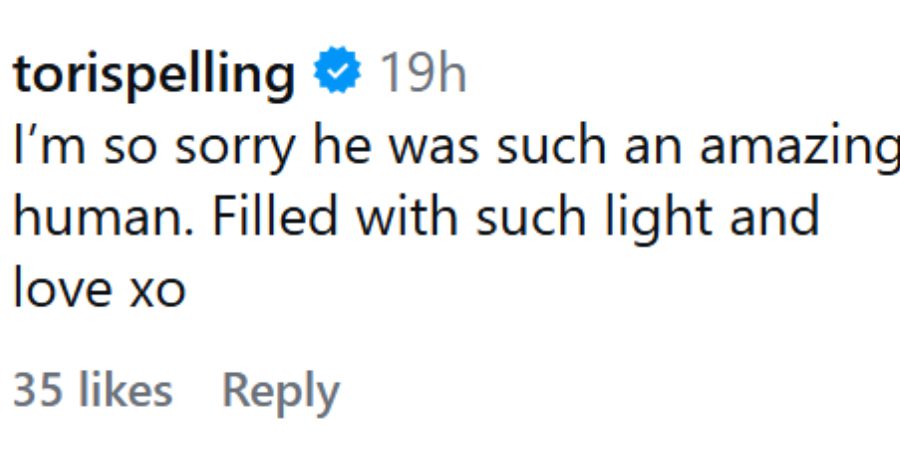View the 35 likes count

[92, 390]
